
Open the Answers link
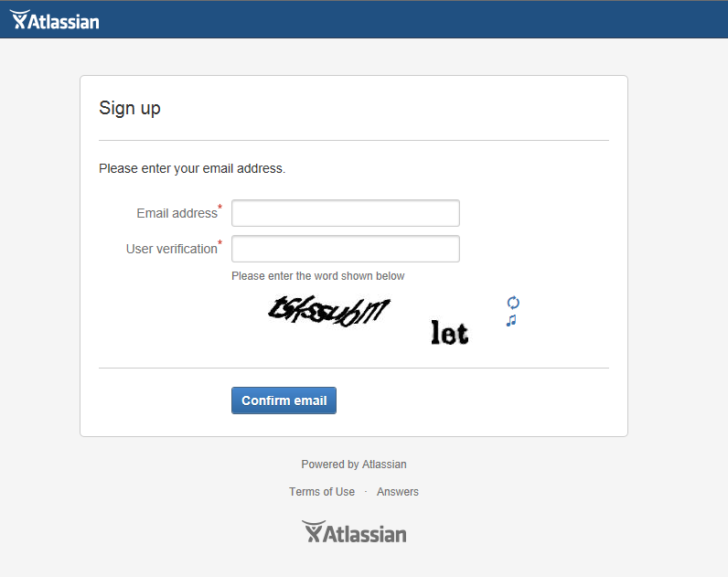click(398, 492)
